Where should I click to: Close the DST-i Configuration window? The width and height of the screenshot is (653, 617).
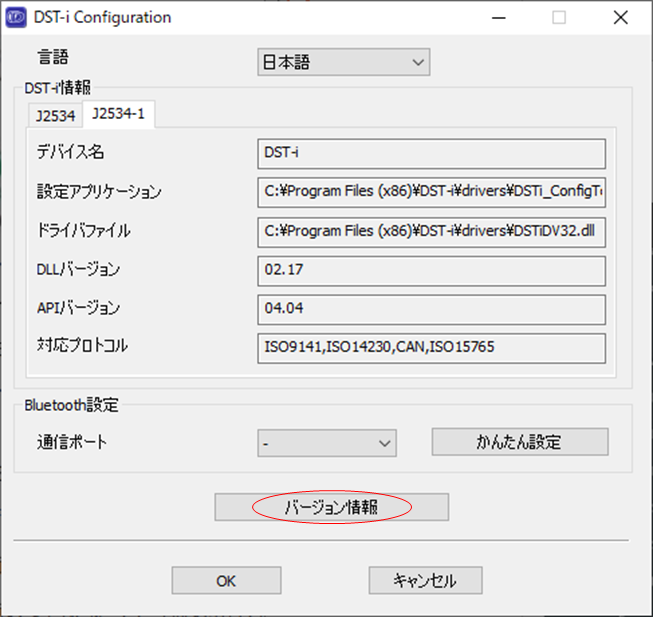(x=621, y=17)
